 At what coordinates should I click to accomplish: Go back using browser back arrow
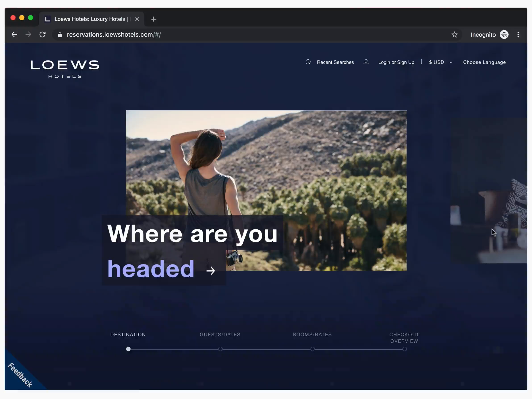pos(15,35)
